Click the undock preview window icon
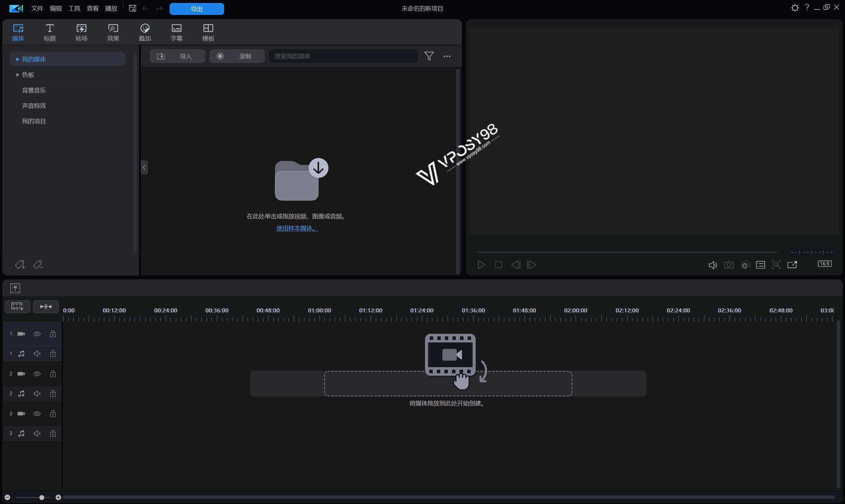Image resolution: width=845 pixels, height=504 pixels. pyautogui.click(x=792, y=265)
